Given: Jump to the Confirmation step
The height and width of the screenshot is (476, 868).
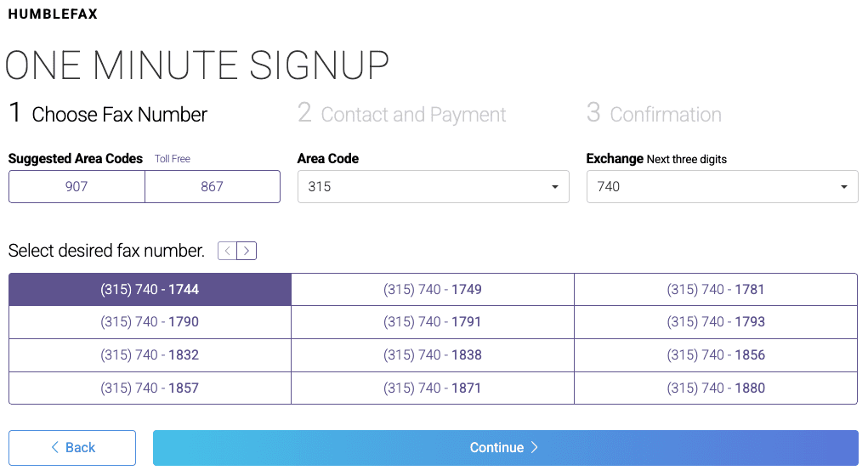Looking at the screenshot, I should point(654,114).
